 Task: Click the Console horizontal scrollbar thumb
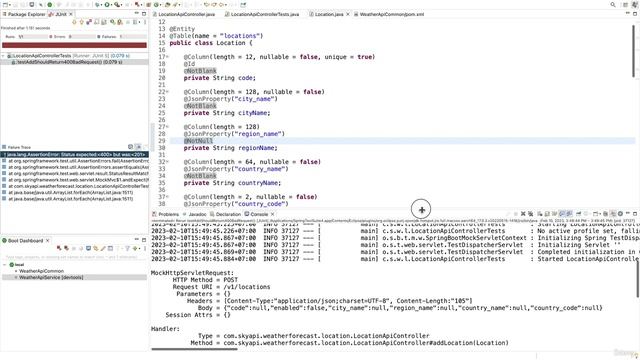pos(194,349)
